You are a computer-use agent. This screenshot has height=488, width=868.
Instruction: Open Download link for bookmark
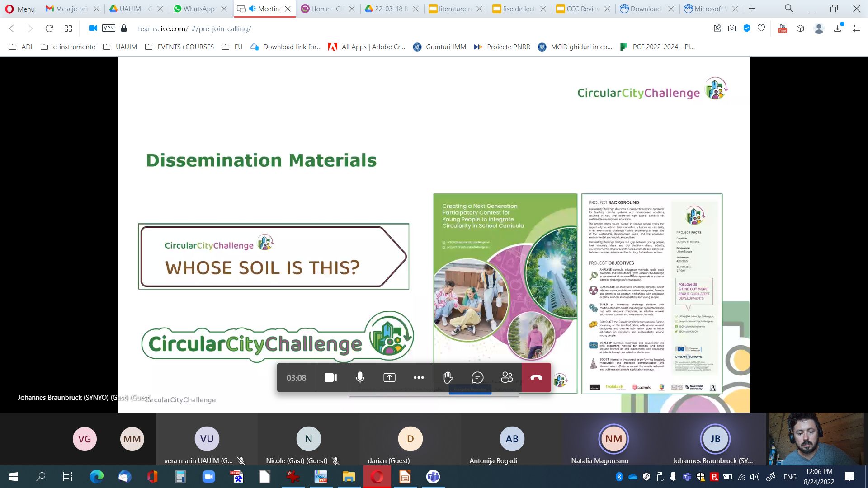(x=286, y=47)
